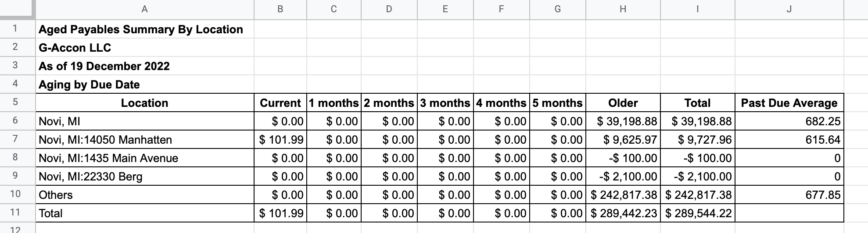Select the column A header
Image resolution: width=868 pixels, height=233 pixels.
(x=144, y=9)
